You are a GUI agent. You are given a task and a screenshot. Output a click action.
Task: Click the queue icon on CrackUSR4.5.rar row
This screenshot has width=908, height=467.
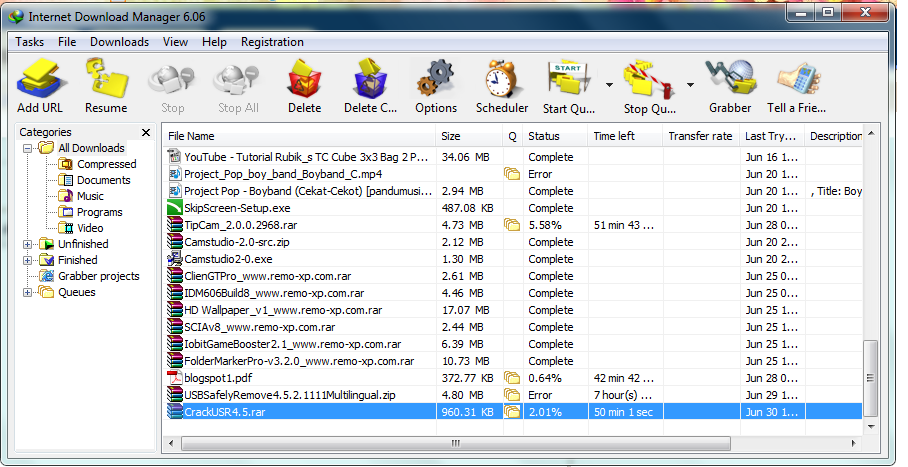pos(512,412)
